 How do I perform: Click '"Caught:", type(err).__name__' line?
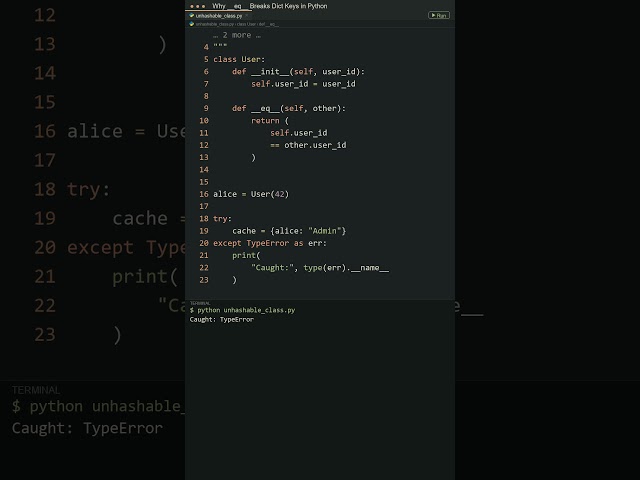320,268
